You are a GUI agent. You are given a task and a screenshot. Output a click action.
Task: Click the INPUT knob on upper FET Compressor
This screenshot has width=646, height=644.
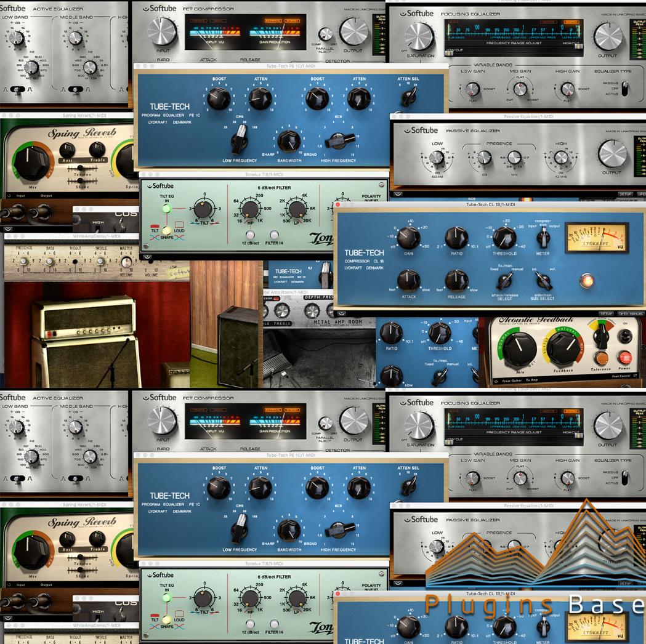point(163,31)
